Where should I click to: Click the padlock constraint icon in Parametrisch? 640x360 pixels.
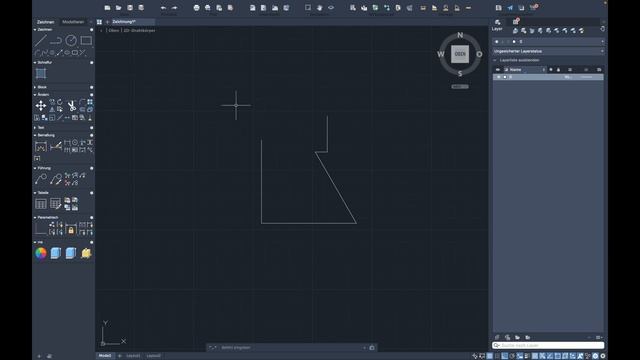[71, 230]
